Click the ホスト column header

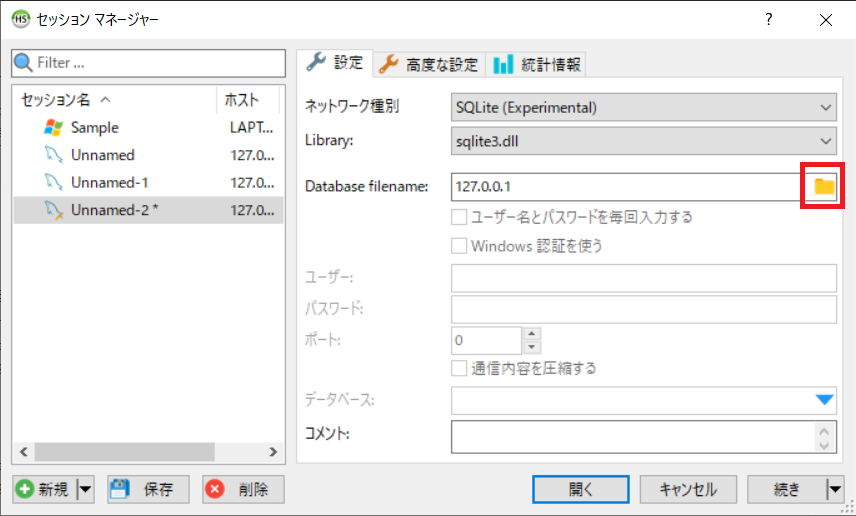(248, 99)
